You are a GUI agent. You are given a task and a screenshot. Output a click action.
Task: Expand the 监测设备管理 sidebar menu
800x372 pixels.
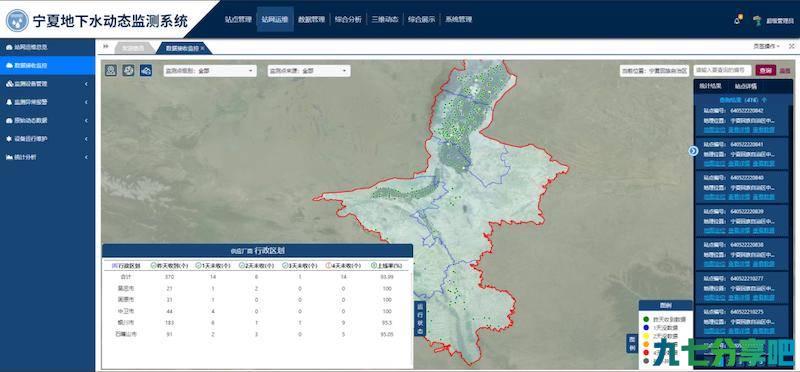[x=47, y=84]
